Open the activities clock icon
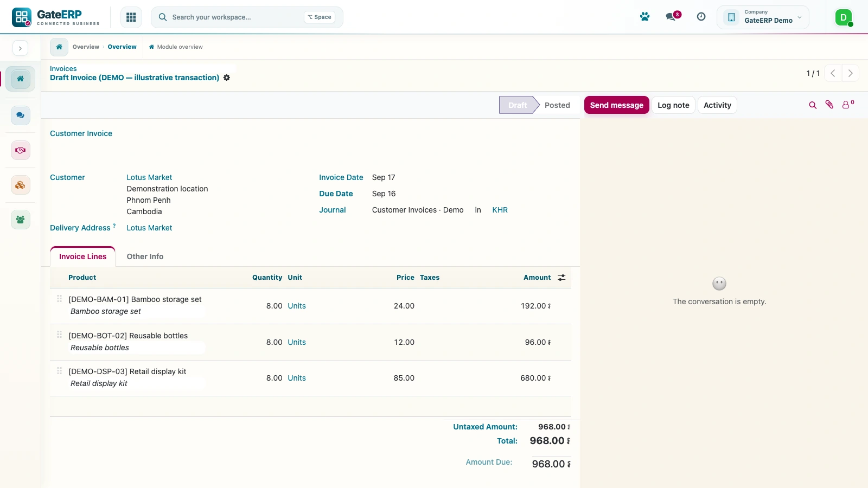868x488 pixels. pyautogui.click(x=701, y=17)
